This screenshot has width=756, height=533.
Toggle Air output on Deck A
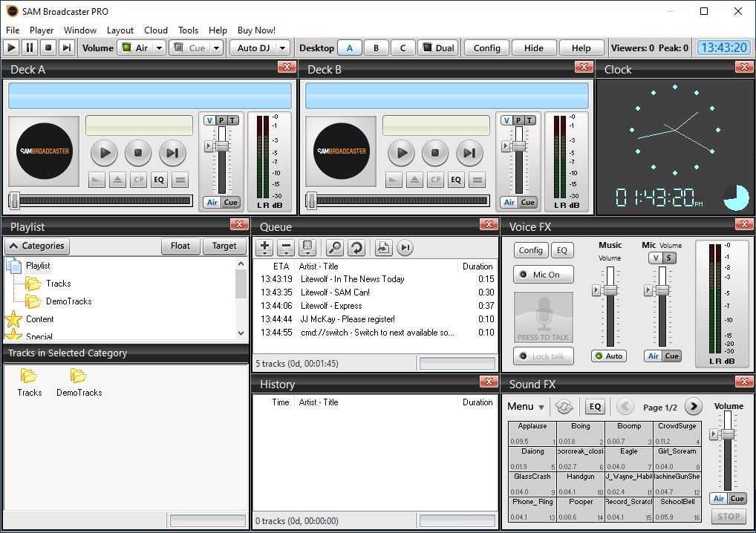click(x=212, y=203)
